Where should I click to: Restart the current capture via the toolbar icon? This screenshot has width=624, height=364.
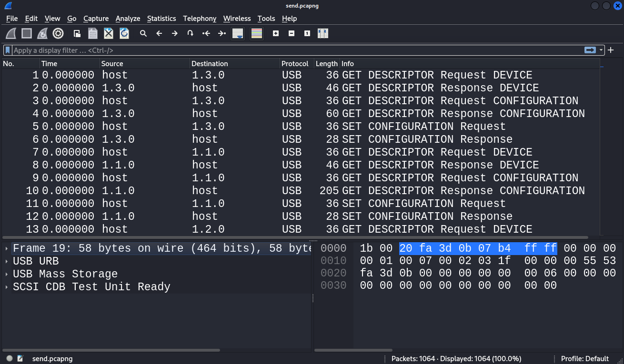[42, 33]
